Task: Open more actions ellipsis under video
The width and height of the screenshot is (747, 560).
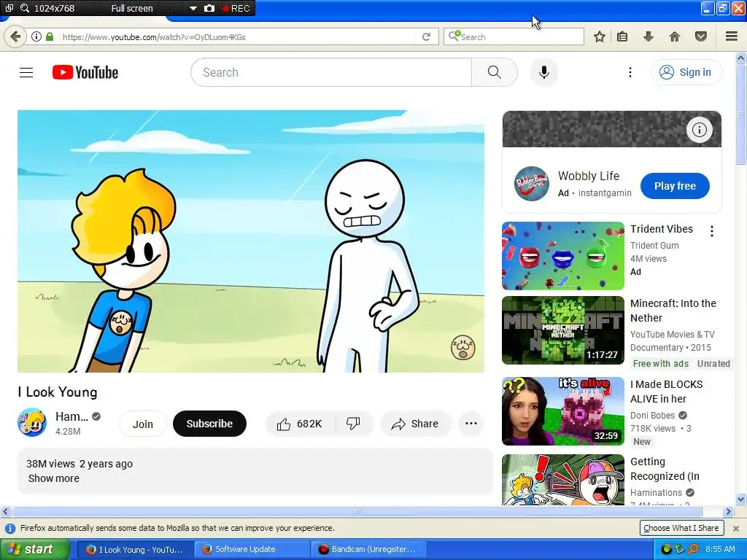Action: coord(471,424)
